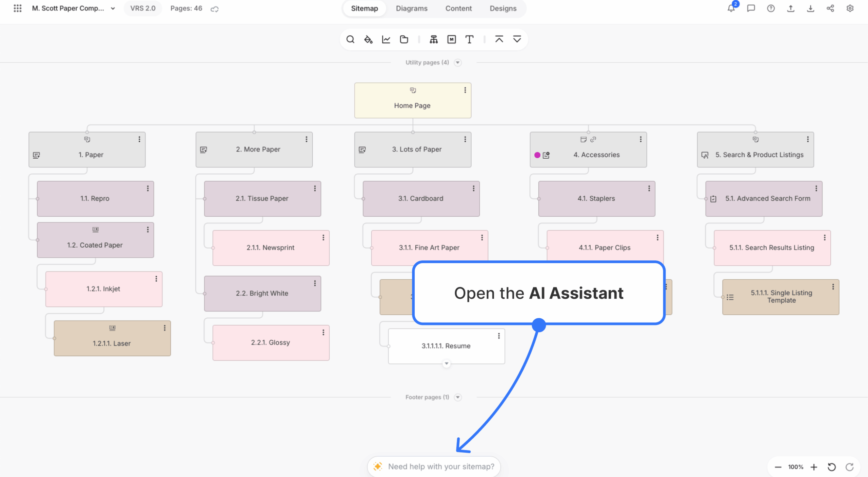Select the 2.1. Tissue Paper card
This screenshot has width=868, height=477.
[x=262, y=199]
